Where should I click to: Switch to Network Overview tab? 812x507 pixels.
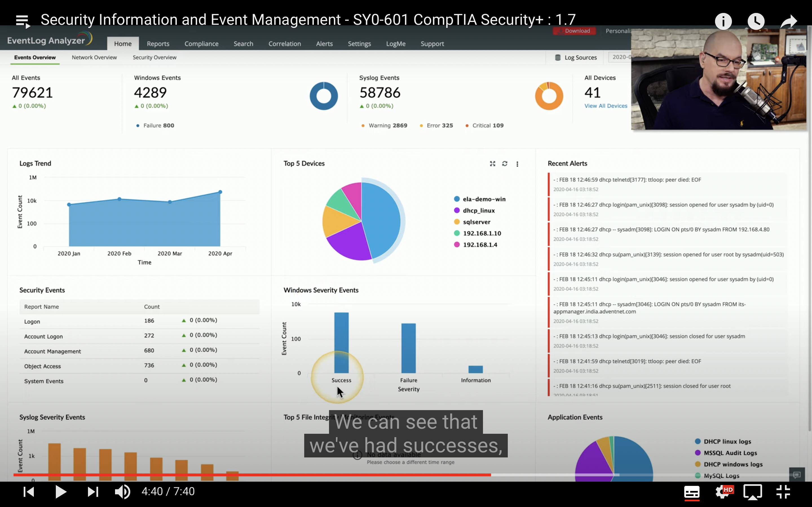click(x=94, y=58)
